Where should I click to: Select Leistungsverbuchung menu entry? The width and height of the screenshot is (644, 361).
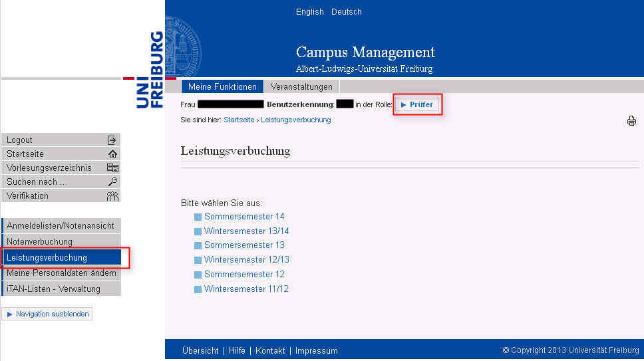pos(61,258)
